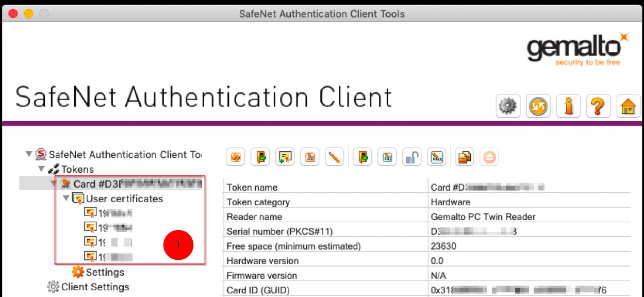Open Help via the question mark icon

click(x=598, y=107)
